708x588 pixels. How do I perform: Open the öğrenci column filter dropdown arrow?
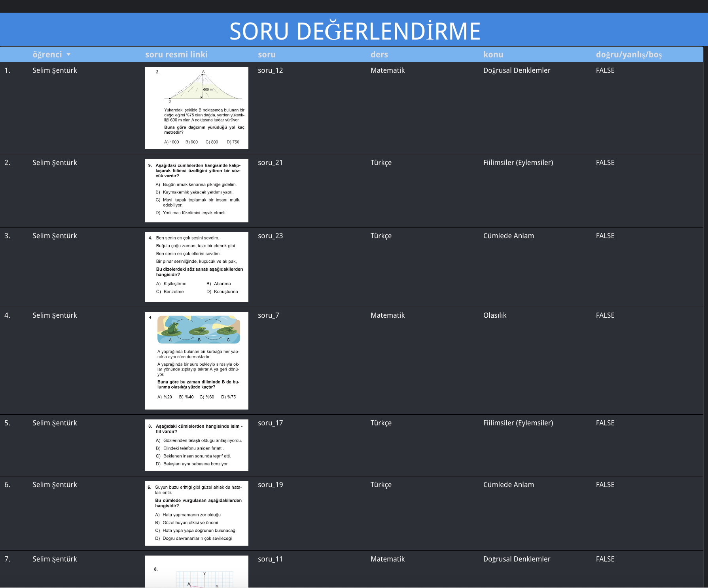tap(68, 55)
